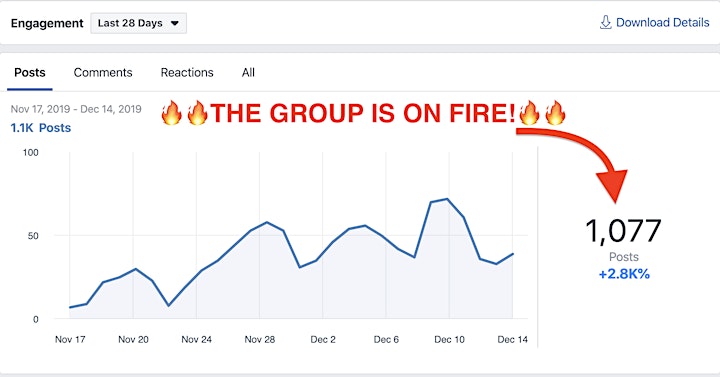The height and width of the screenshot is (377, 720).
Task: Click the Nov 17 starting point of the line
Action: [70, 307]
